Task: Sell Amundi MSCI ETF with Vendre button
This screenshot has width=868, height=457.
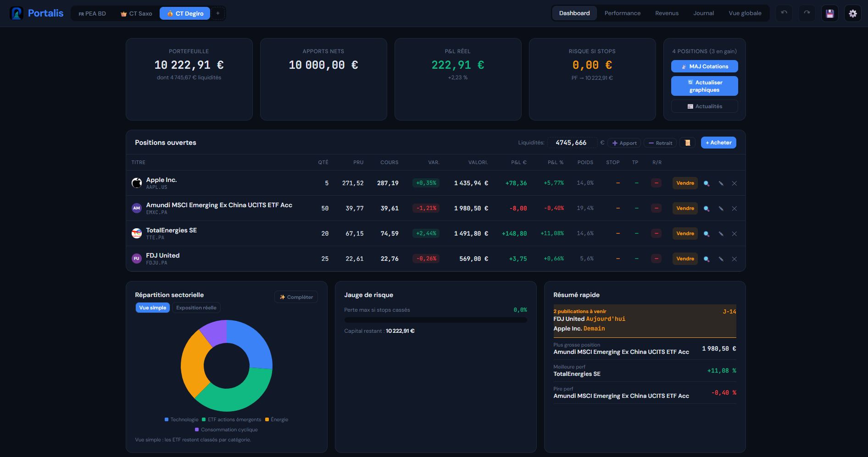Action: (685, 208)
